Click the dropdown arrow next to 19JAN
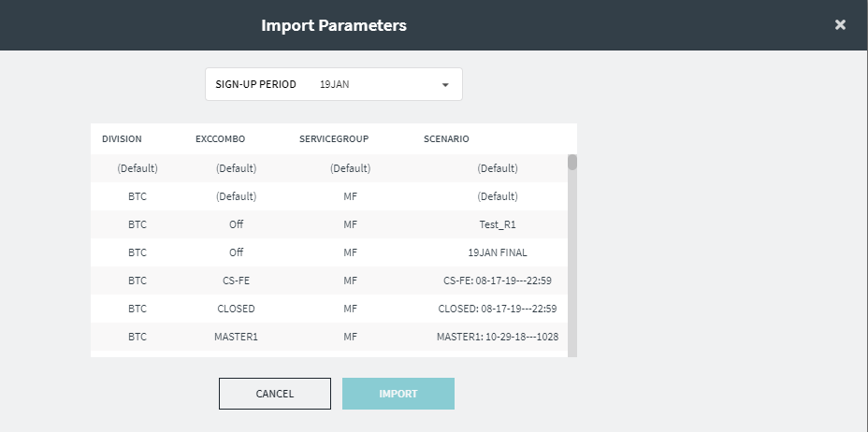The image size is (868, 432). 445,85
